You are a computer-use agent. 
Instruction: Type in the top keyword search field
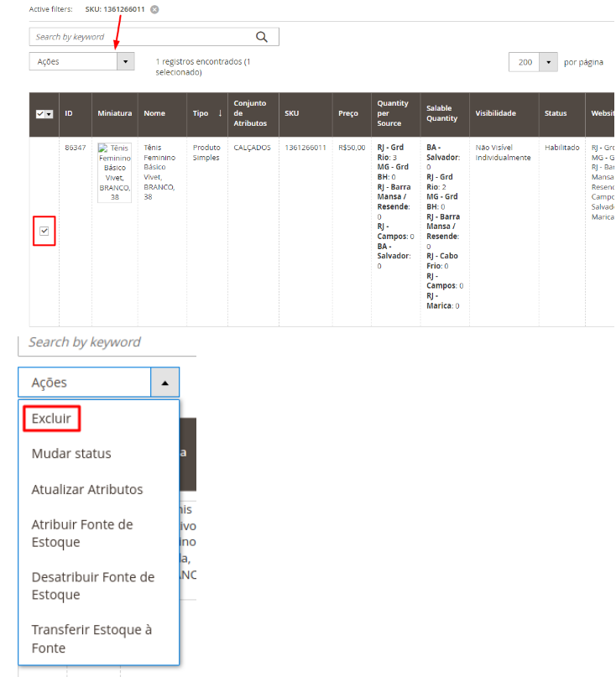(x=143, y=37)
